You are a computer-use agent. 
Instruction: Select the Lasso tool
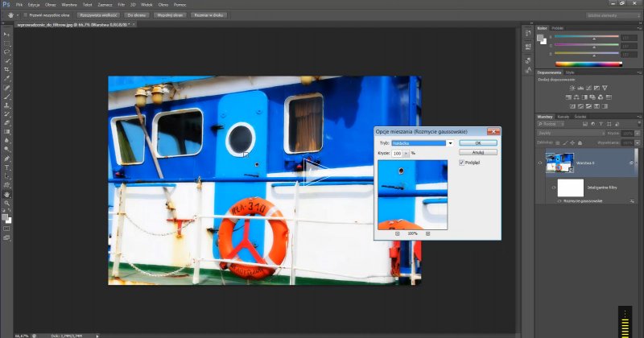(x=7, y=52)
